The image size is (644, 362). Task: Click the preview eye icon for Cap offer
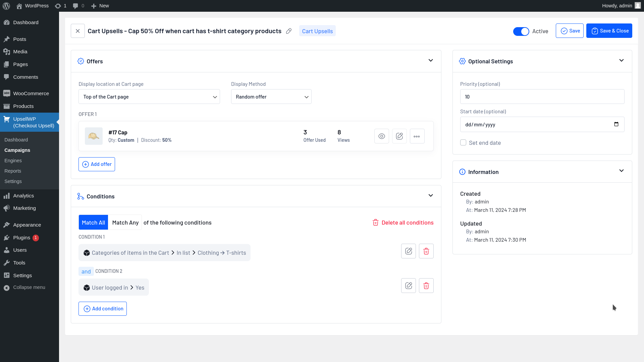[382, 136]
